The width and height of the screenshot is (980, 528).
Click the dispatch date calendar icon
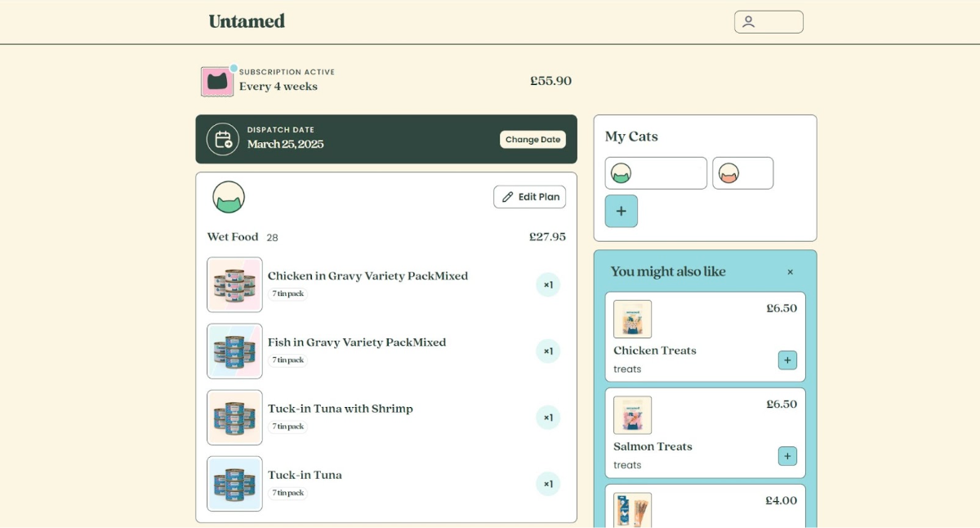222,140
